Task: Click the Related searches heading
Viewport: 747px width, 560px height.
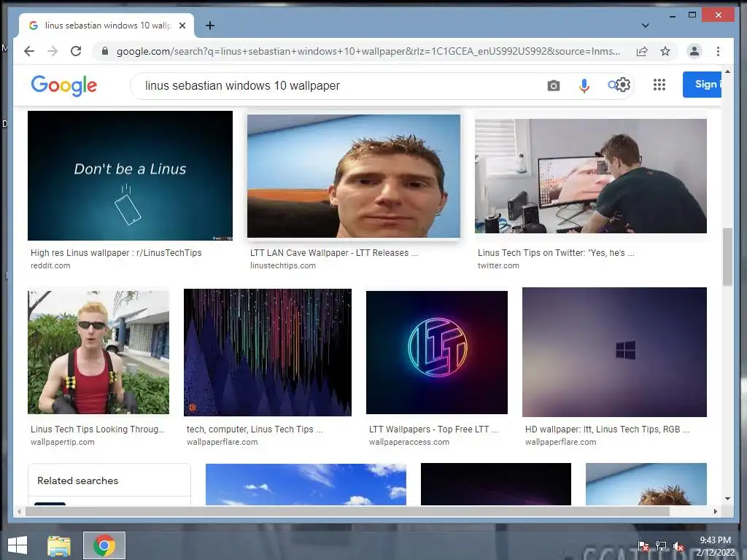Action: (x=77, y=481)
